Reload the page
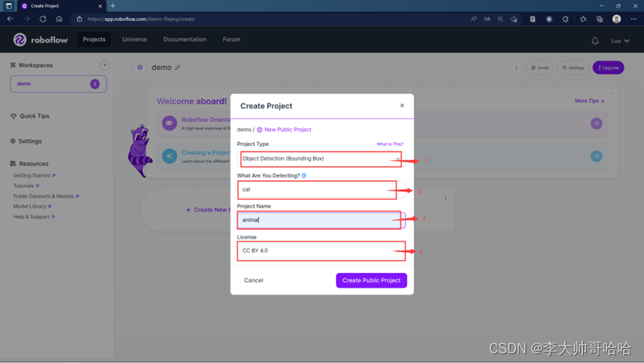The height and width of the screenshot is (363, 644). pos(42,19)
